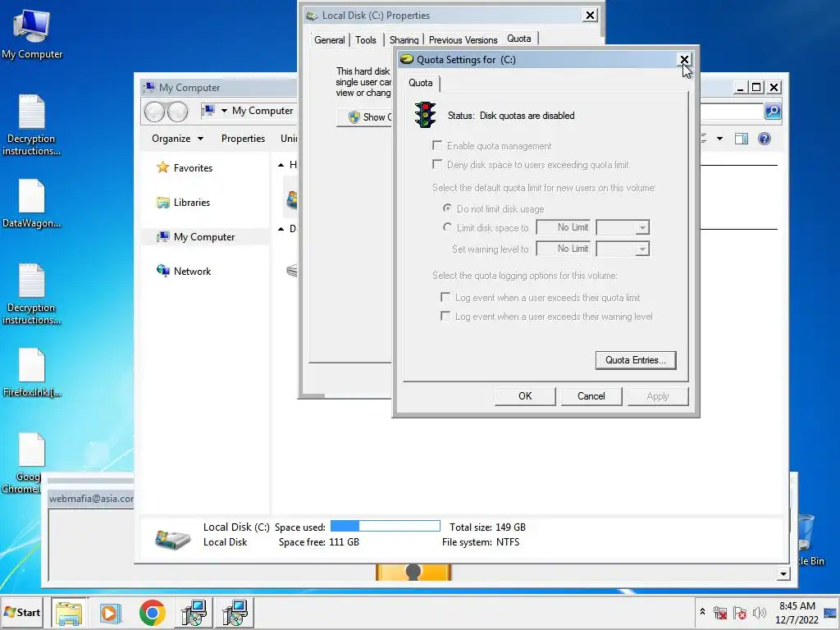Click the Libraries folder icon

[x=163, y=203]
